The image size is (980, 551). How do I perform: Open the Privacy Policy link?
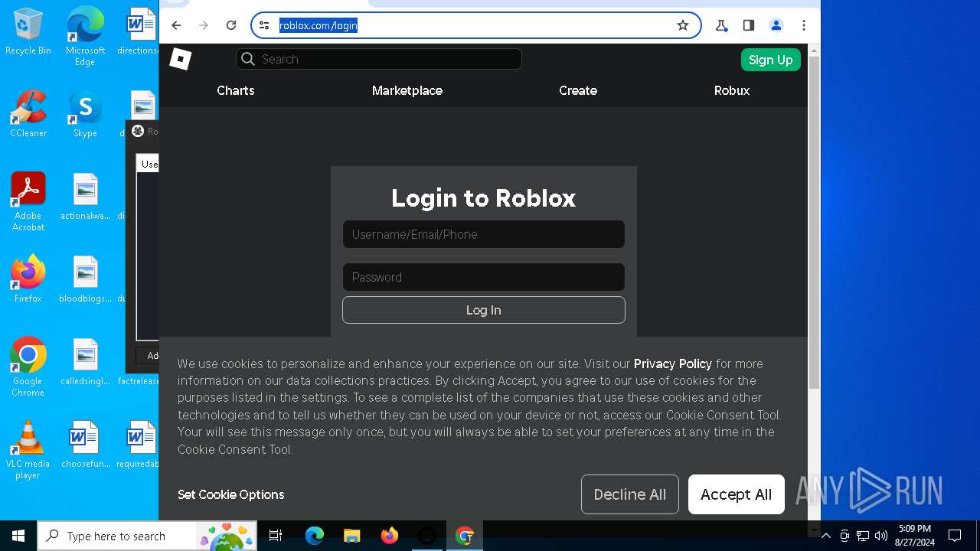673,364
